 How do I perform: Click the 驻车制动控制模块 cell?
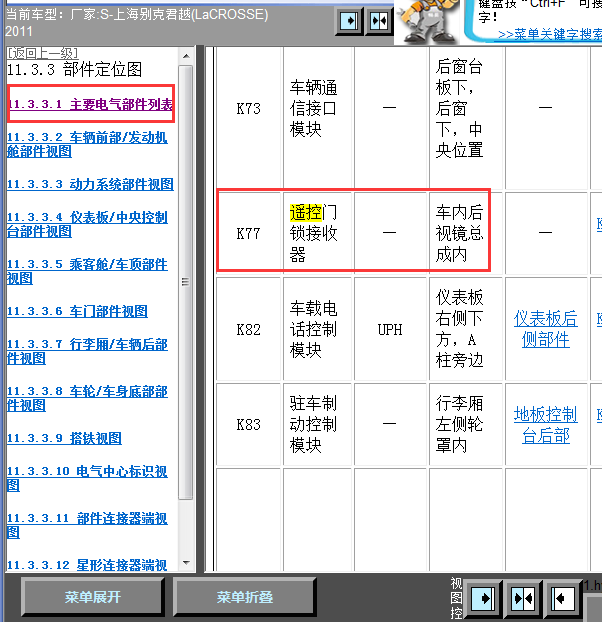[318, 425]
